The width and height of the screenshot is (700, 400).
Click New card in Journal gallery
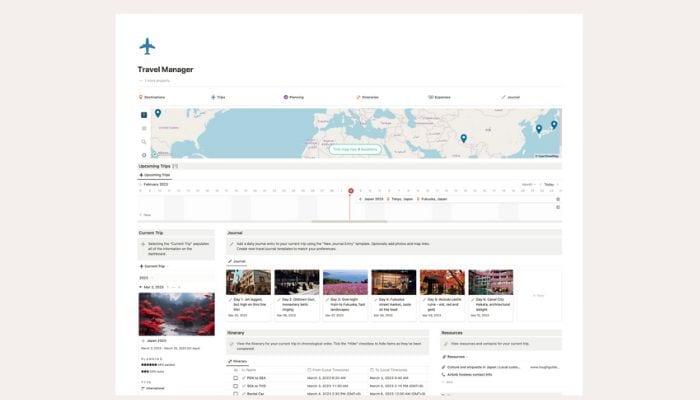coord(539,295)
